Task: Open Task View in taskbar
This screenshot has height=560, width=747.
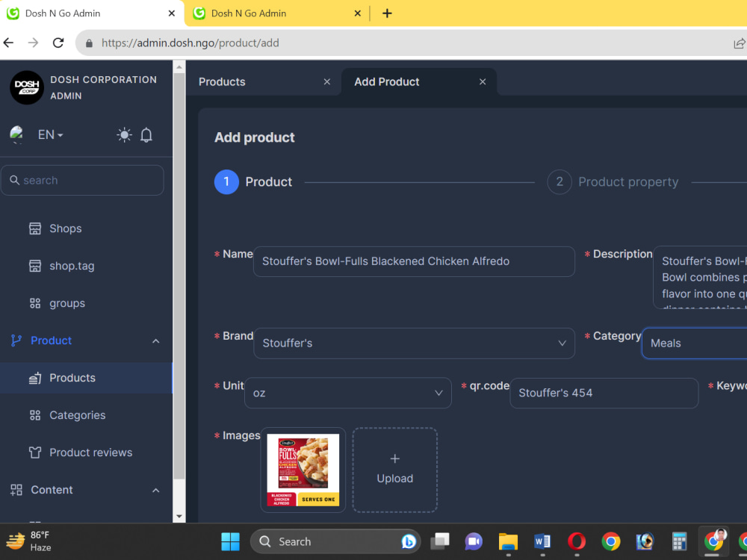Action: click(x=440, y=541)
